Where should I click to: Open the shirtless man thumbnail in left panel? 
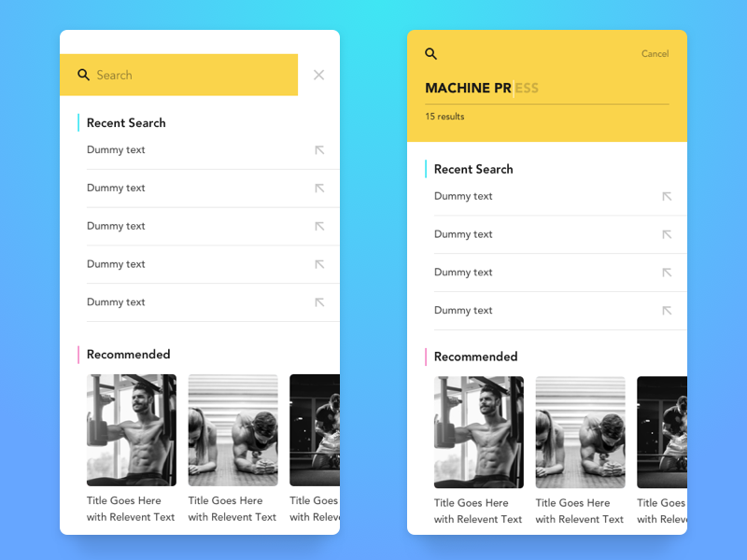point(132,430)
